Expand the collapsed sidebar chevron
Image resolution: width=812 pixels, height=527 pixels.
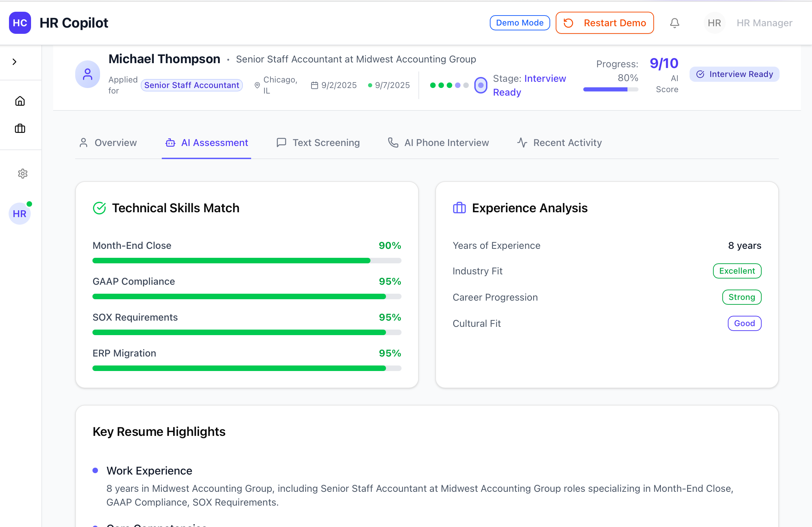coord(14,62)
